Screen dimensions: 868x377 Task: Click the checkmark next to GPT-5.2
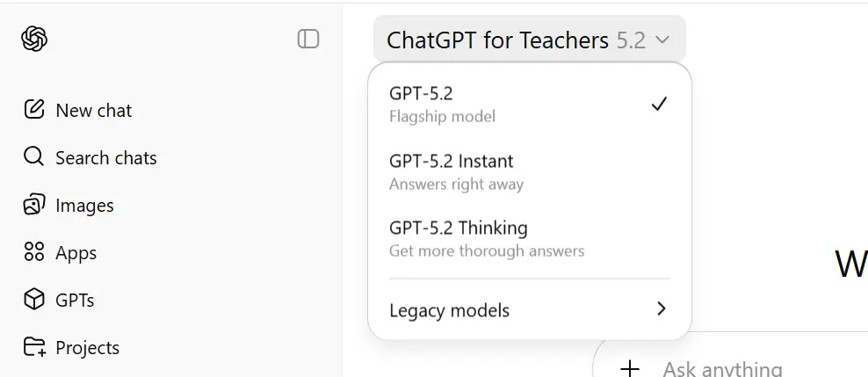tap(659, 104)
